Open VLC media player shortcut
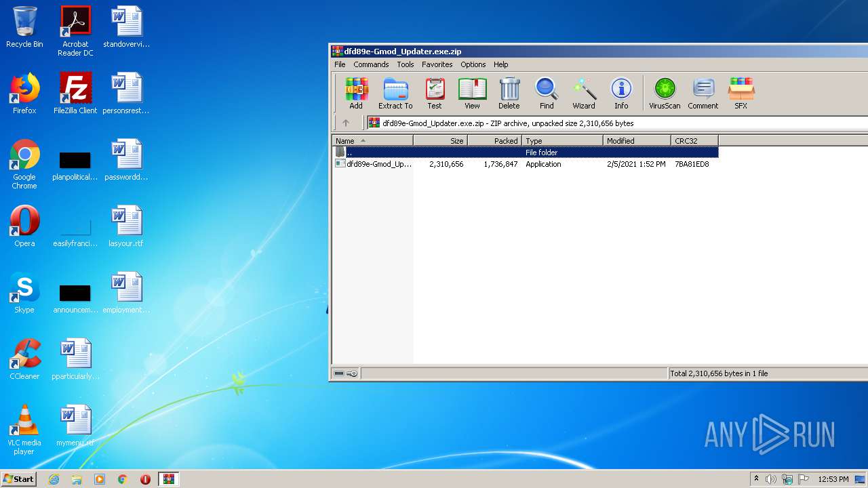Image resolution: width=868 pixels, height=488 pixels. click(x=24, y=430)
